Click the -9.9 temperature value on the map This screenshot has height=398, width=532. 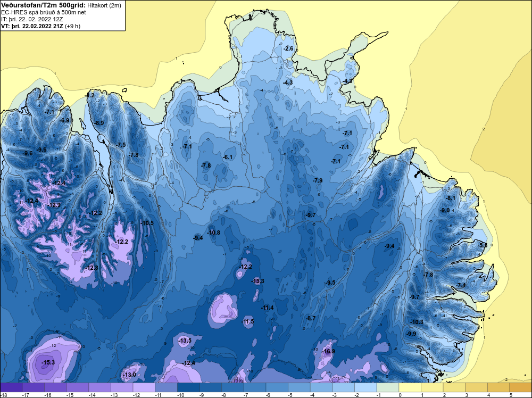click(x=411, y=334)
